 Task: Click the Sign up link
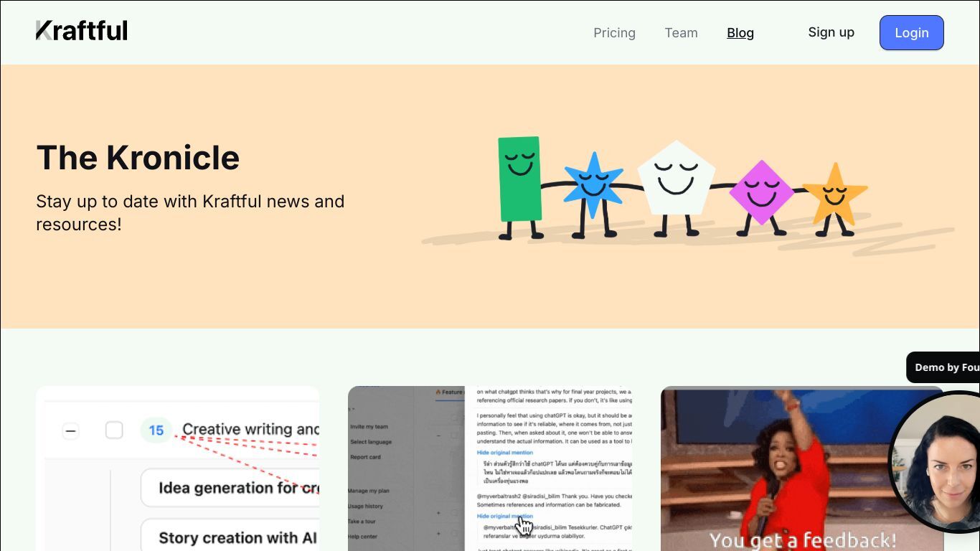click(831, 32)
